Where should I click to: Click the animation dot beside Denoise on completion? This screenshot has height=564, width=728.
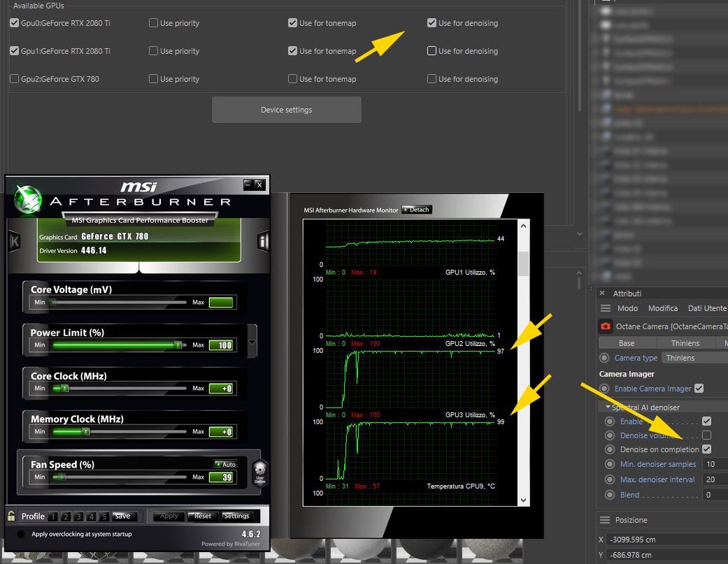coord(610,449)
